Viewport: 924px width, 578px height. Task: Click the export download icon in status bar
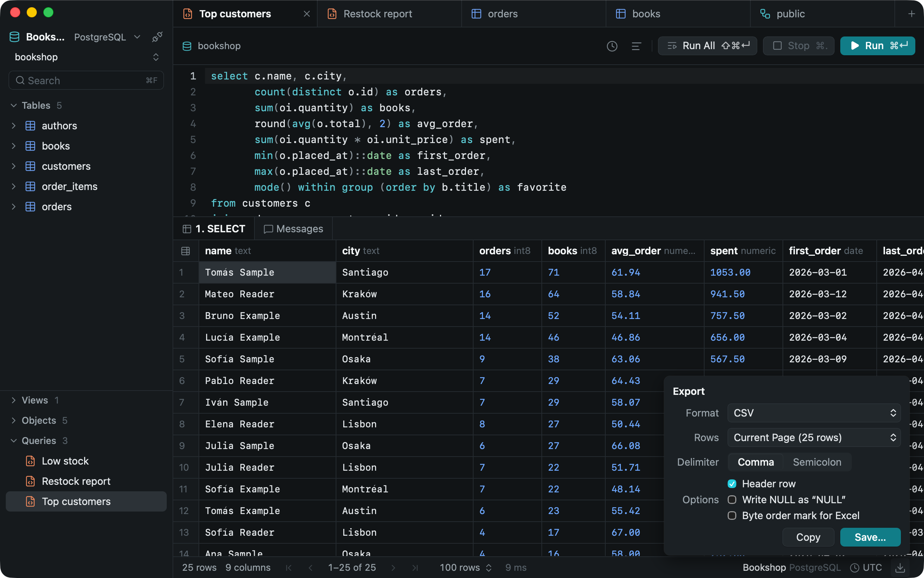pos(900,568)
